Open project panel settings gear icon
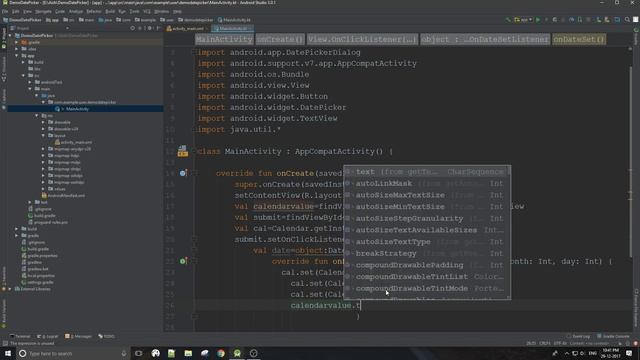This screenshot has height=360, width=640. 149,28
